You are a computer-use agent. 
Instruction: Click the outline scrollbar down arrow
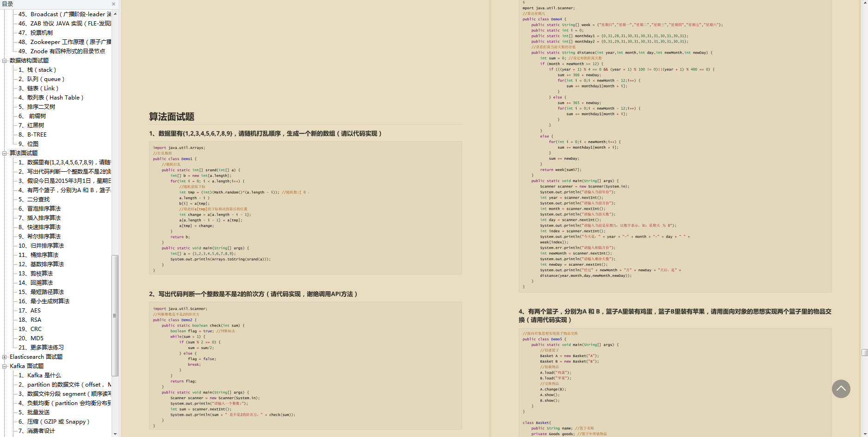click(115, 434)
